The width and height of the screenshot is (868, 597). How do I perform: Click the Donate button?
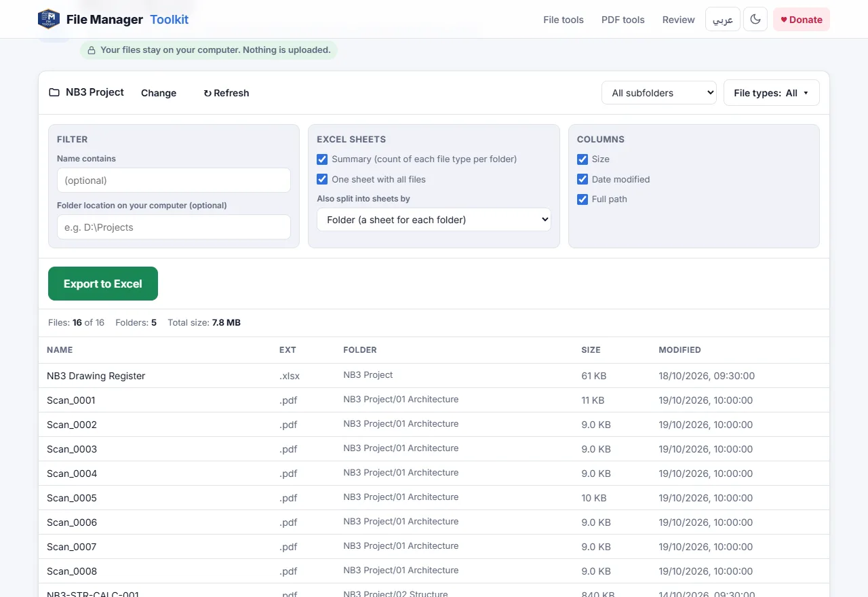pos(802,20)
